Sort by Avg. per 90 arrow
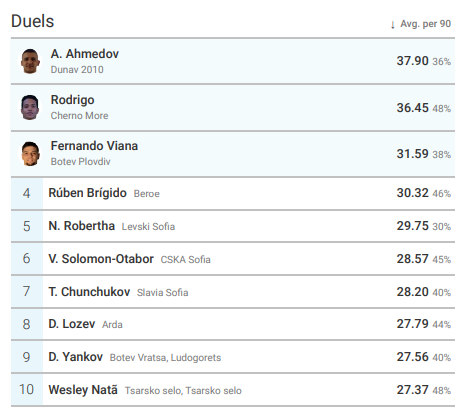This screenshot has height=414, width=467. click(x=393, y=24)
